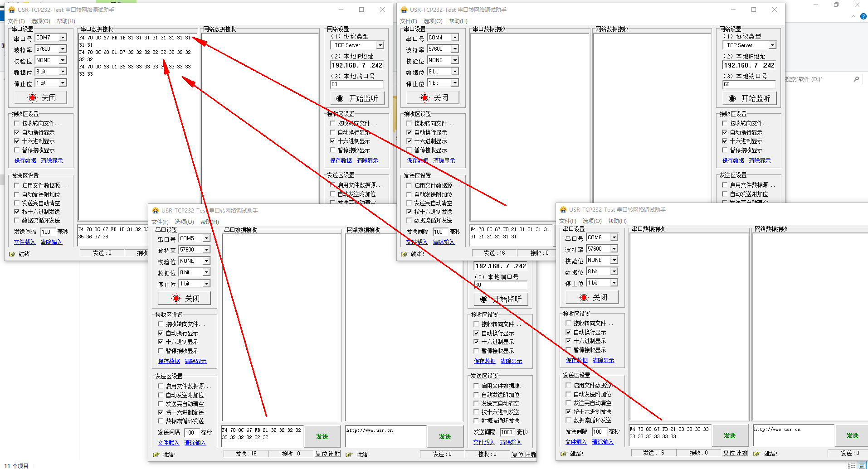Expand the COM6 serial port dropdown

tap(614, 237)
